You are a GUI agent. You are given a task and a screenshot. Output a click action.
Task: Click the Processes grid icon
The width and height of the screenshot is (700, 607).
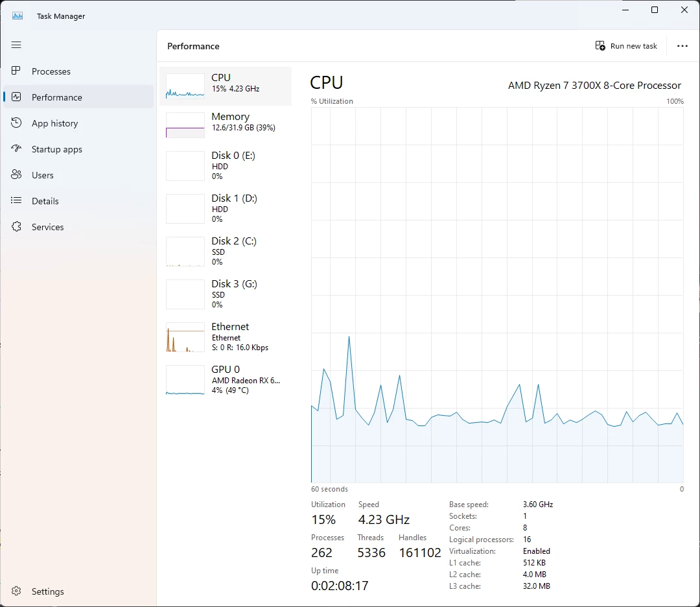(16, 71)
